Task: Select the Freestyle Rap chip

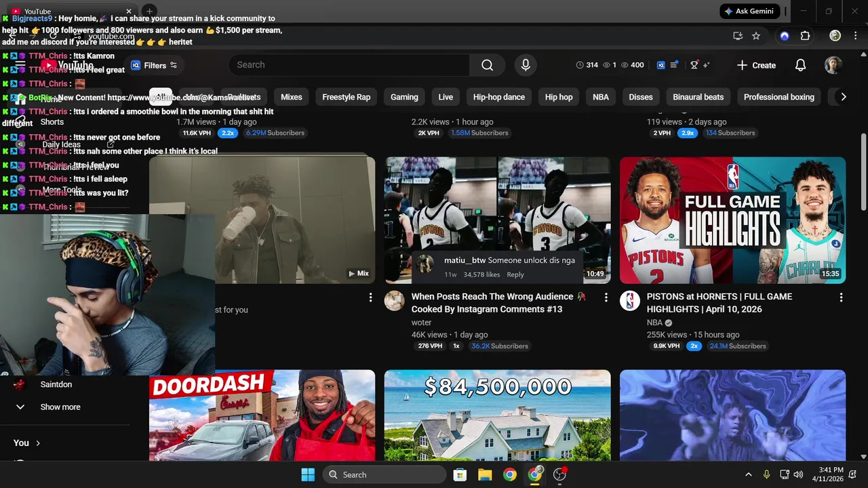Action: coord(347,97)
